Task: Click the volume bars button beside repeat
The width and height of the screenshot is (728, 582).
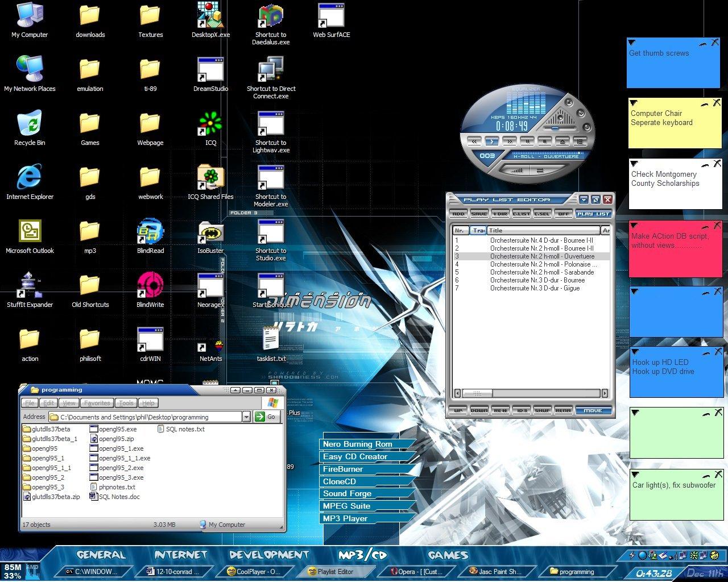Action: 517,170
